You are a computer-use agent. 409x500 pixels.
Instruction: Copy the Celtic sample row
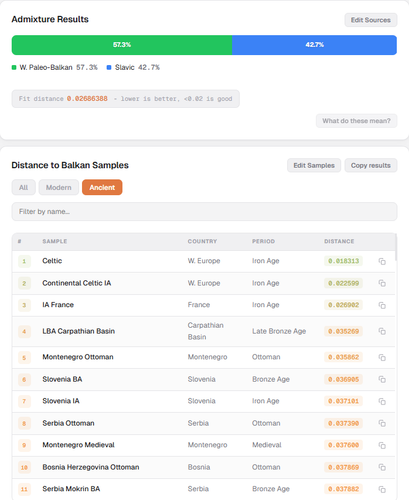(382, 261)
